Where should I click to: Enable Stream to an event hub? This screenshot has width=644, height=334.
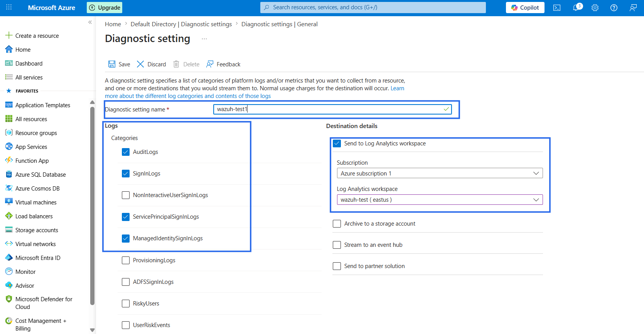tap(337, 245)
